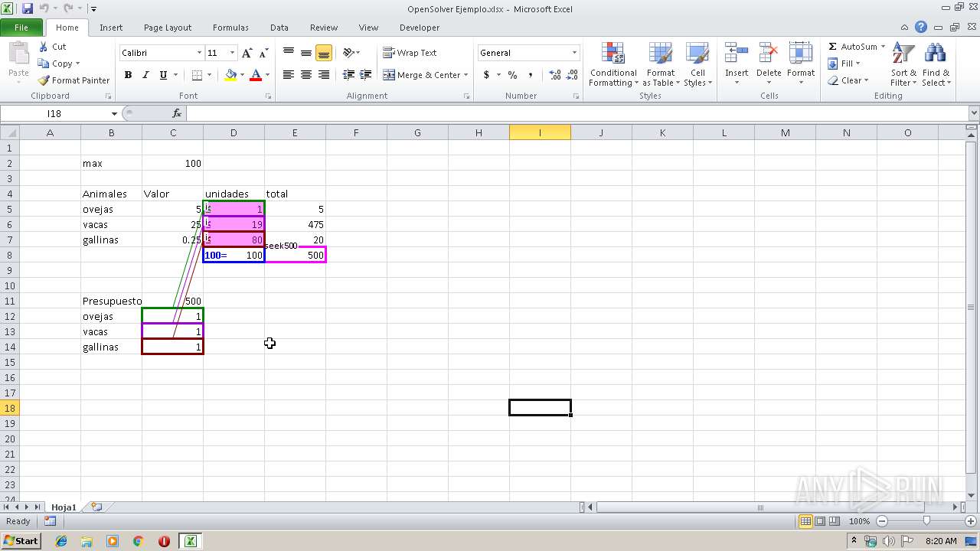Toggle Wrap Text
Image resolution: width=980 pixels, height=551 pixels.
coord(410,53)
